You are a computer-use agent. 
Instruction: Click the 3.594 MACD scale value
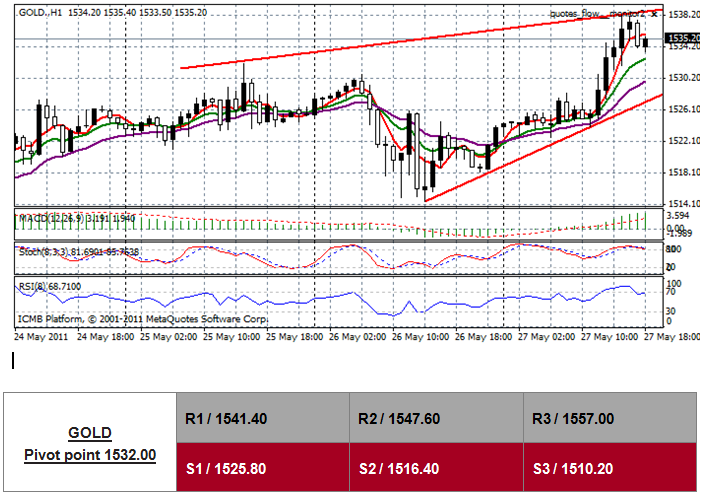click(678, 216)
